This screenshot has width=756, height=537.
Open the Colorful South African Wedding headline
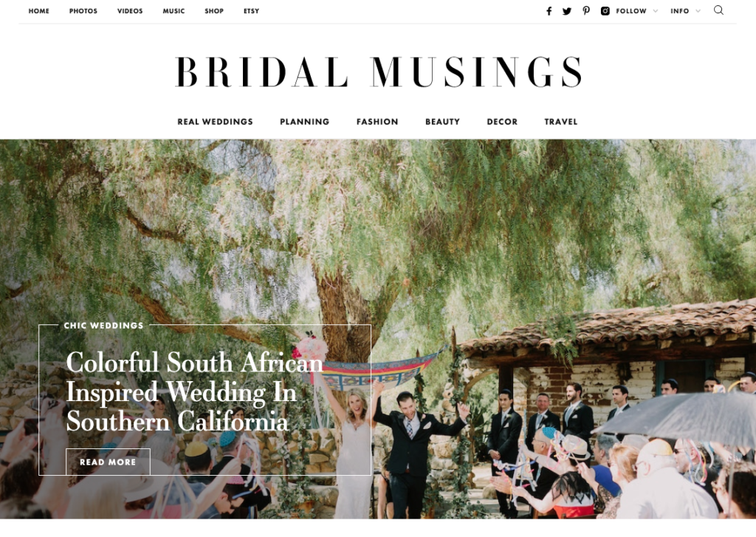pos(194,391)
